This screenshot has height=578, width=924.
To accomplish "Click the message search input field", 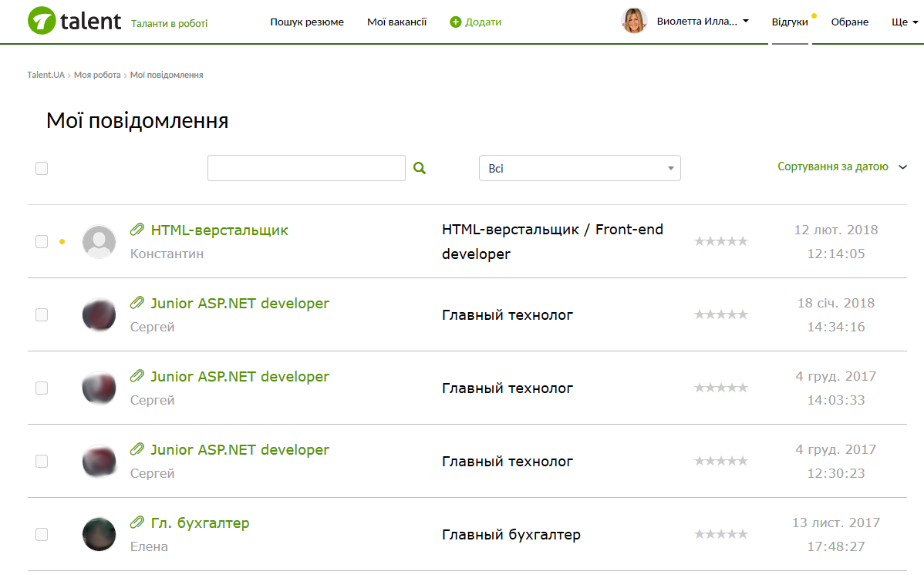I will click(306, 168).
